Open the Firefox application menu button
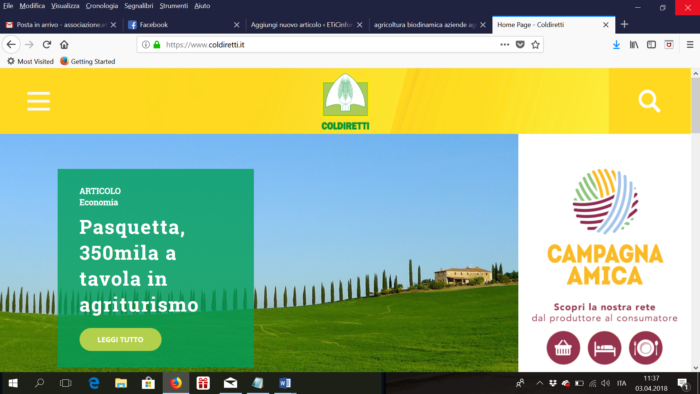This screenshot has width=700, height=394. [690, 45]
